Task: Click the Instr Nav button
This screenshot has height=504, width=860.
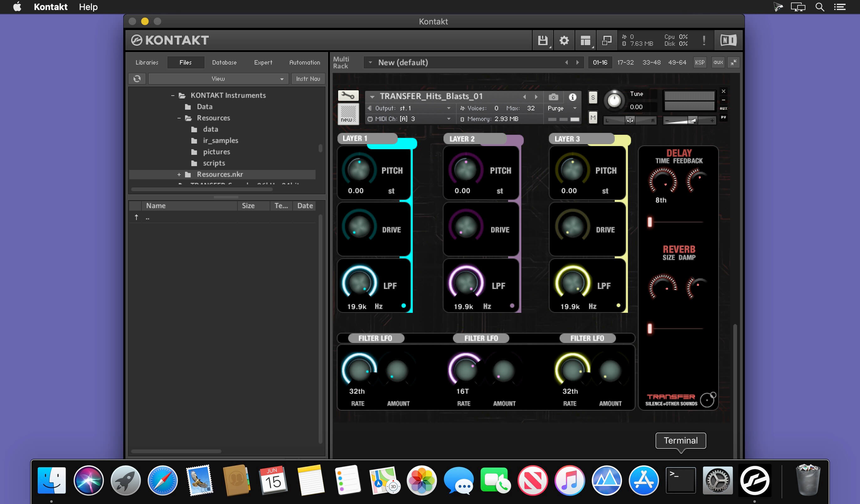Action: click(x=308, y=79)
